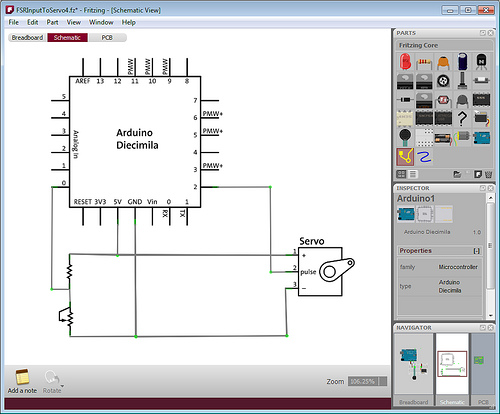This screenshot has width=500, height=414.
Task: Choose the blue Arduino board part
Action: tap(482, 137)
